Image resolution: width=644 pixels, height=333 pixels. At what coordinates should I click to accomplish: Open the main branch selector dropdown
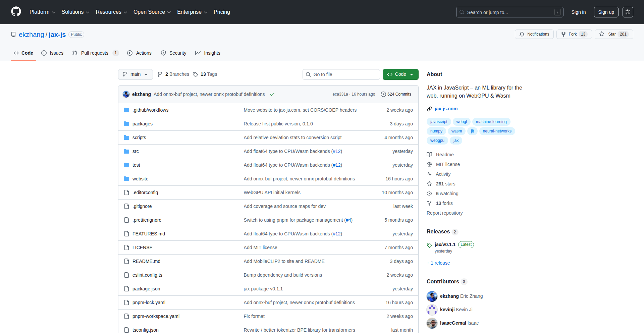coord(136,74)
